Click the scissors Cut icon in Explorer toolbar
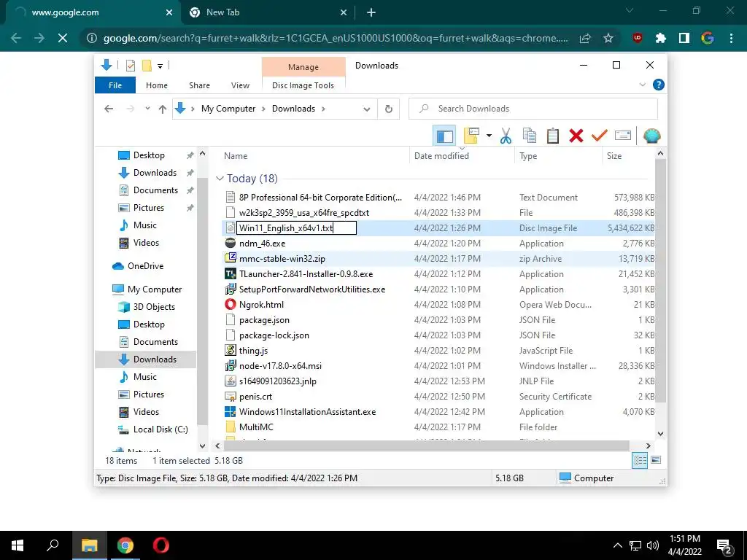The height and width of the screenshot is (560, 747). 506,136
